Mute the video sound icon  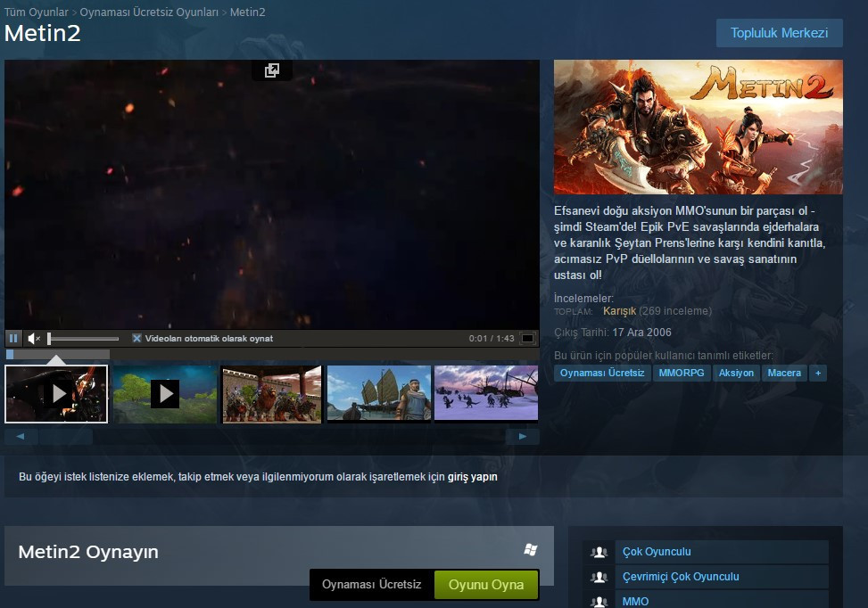click(x=34, y=339)
